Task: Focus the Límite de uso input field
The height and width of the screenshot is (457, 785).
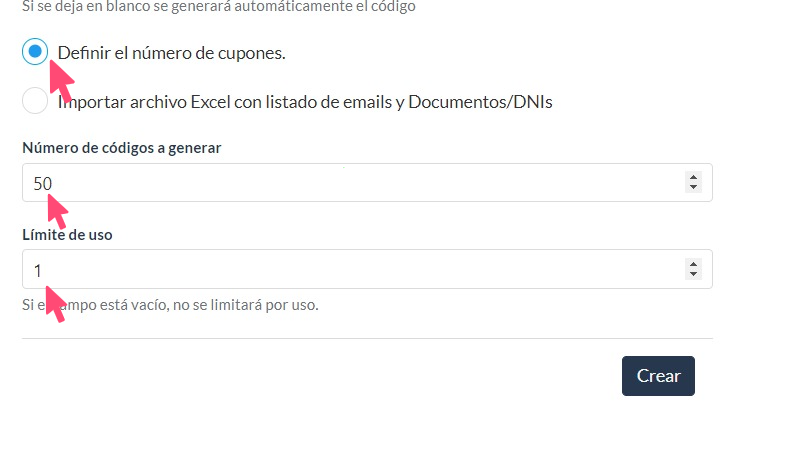Action: (350, 269)
